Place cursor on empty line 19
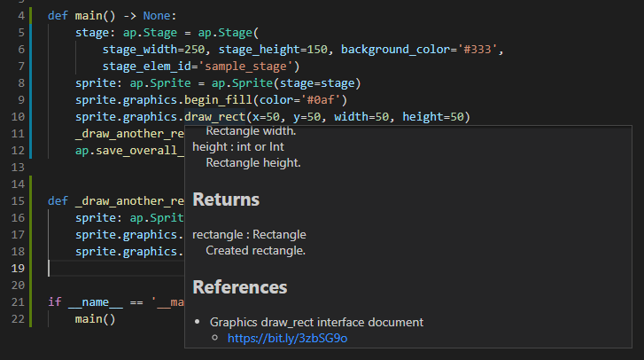The width and height of the screenshot is (644, 360). coord(115,269)
